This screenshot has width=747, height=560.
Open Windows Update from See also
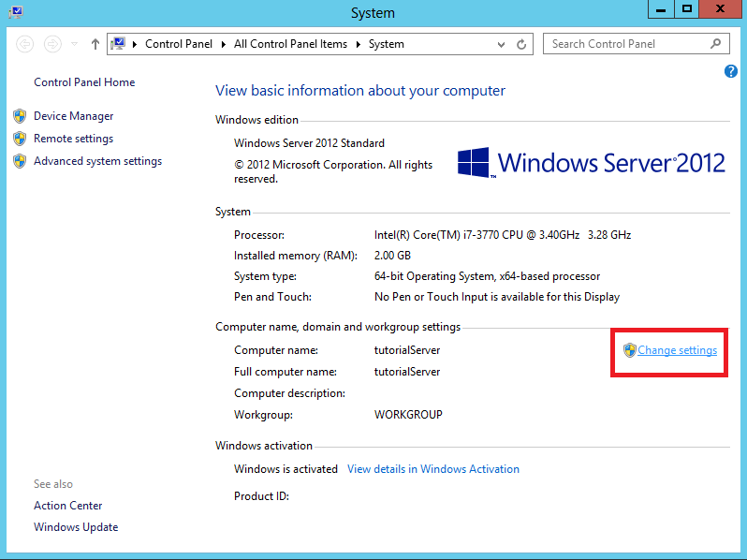coord(76,527)
